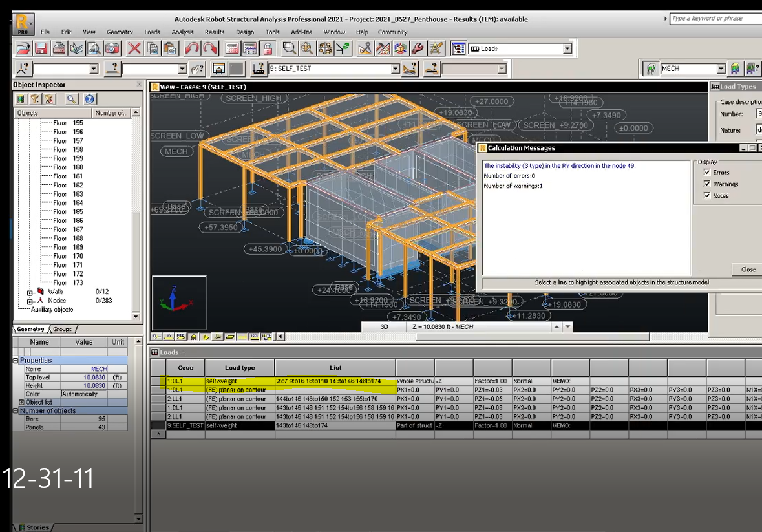Disable the Notes checkbox in Display group
The image size is (762, 532).
point(707,195)
